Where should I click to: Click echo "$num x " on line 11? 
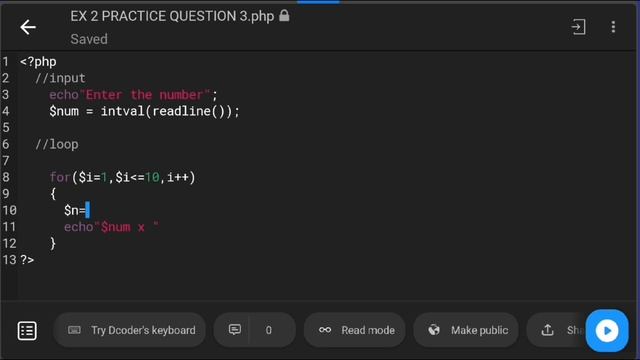click(111, 227)
